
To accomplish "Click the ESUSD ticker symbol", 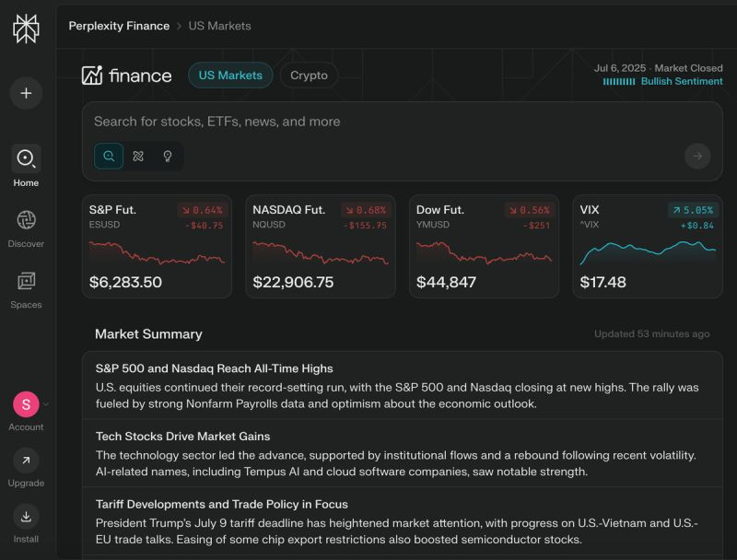I will point(104,225).
